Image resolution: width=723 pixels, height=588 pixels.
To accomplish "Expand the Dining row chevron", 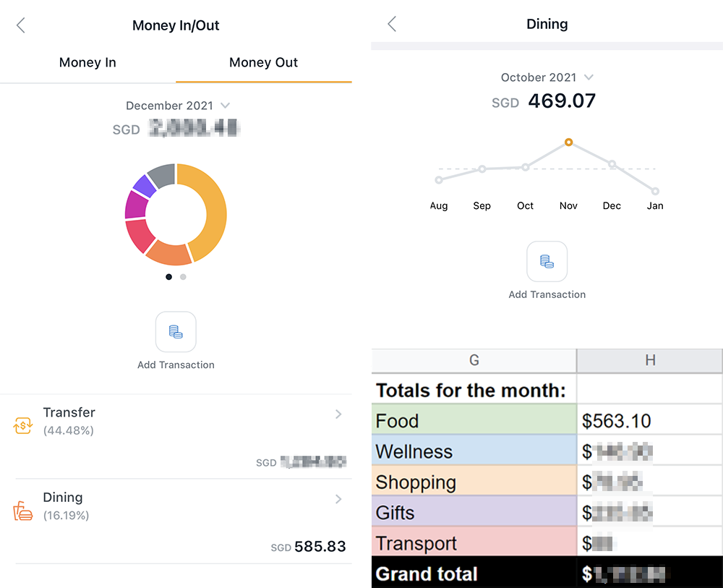I will (338, 499).
